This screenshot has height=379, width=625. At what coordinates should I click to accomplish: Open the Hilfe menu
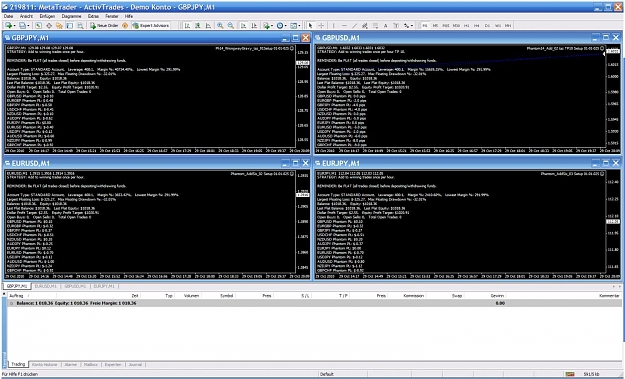pyautogui.click(x=129, y=16)
